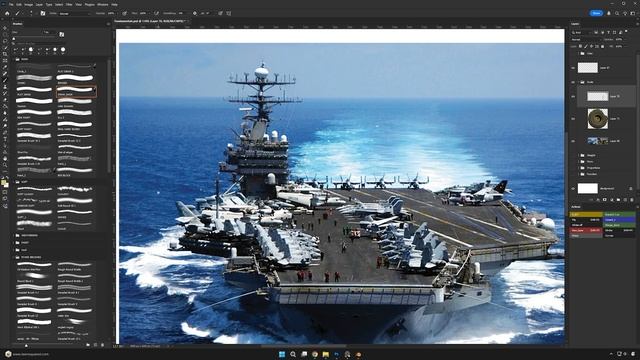Go to Home screen icon

(x=7, y=13)
